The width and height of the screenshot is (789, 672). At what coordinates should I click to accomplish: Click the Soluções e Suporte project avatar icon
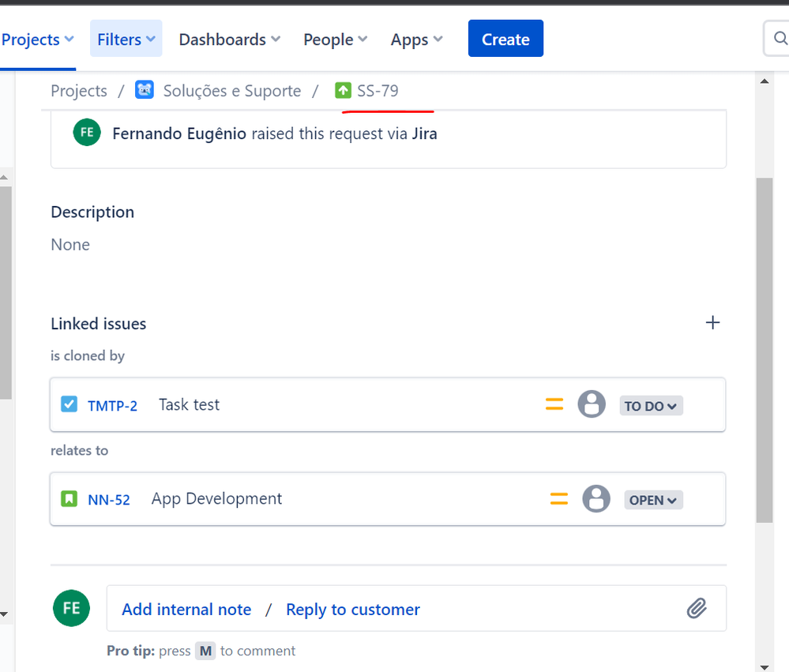click(x=145, y=91)
